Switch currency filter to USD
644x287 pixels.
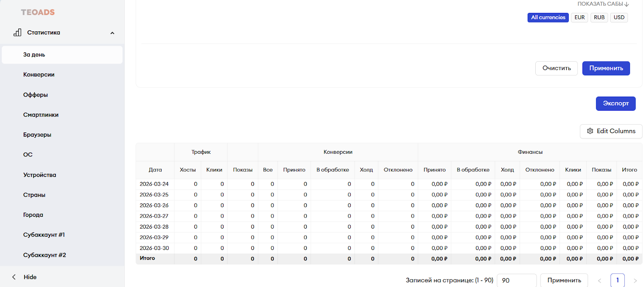[619, 17]
